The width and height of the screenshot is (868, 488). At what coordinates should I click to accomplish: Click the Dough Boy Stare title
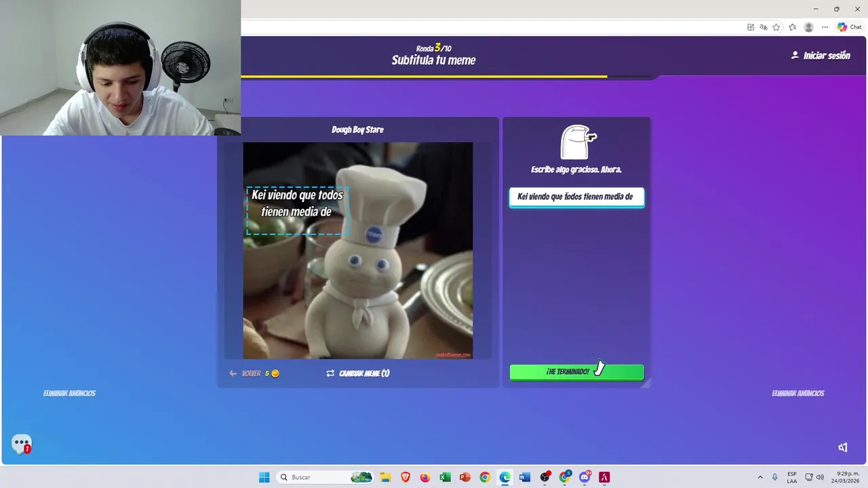pyautogui.click(x=357, y=129)
